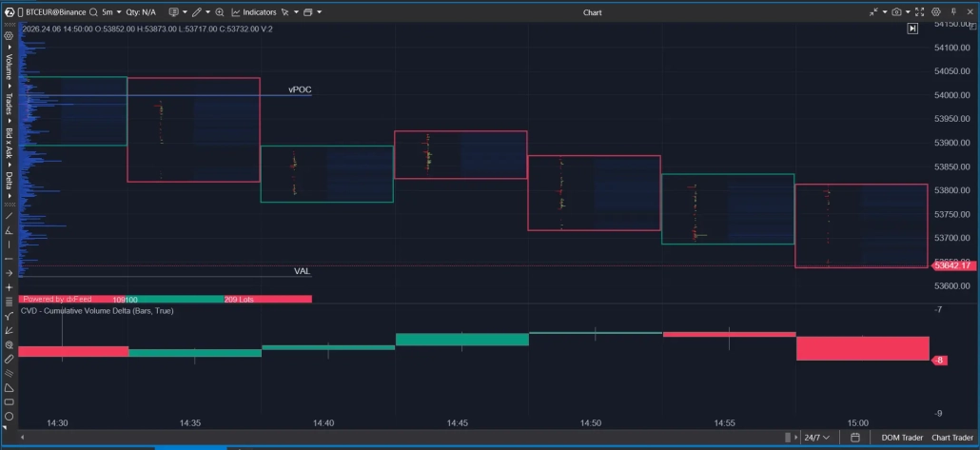Select the crosshair plus drawing tool
Screen dimensions: 980x450
9,287
